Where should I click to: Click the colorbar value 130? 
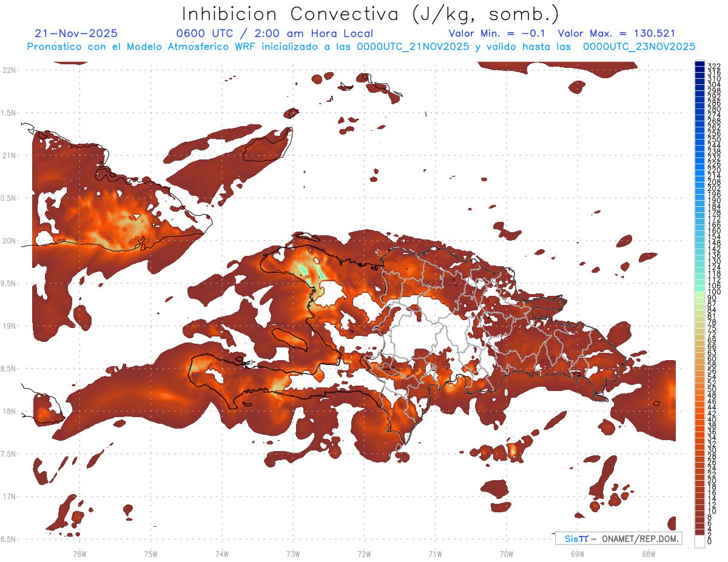click(x=714, y=261)
